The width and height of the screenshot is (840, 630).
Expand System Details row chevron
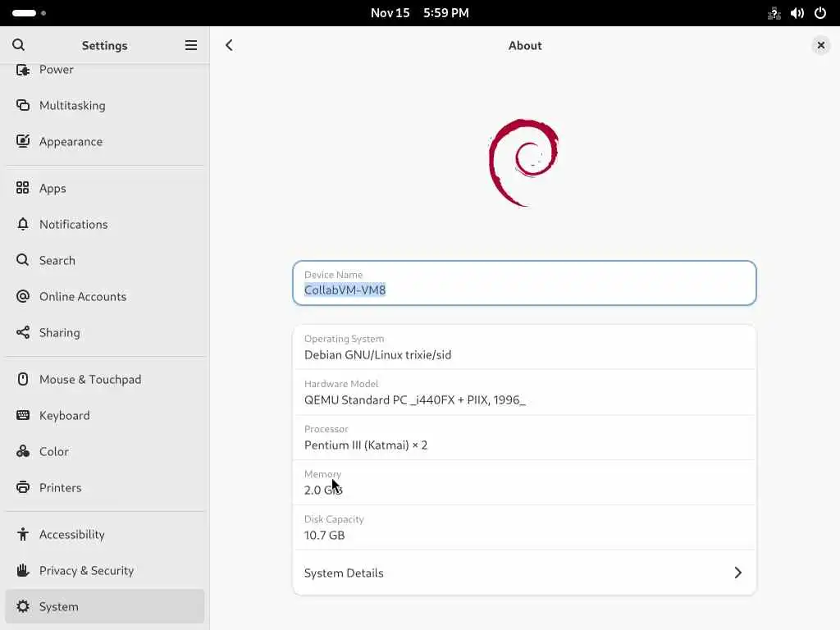click(x=737, y=573)
